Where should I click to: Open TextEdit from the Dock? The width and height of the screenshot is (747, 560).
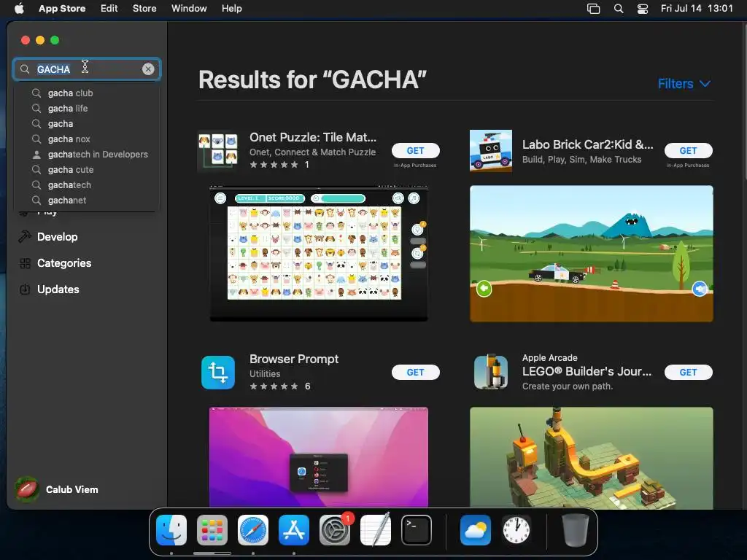pyautogui.click(x=376, y=530)
